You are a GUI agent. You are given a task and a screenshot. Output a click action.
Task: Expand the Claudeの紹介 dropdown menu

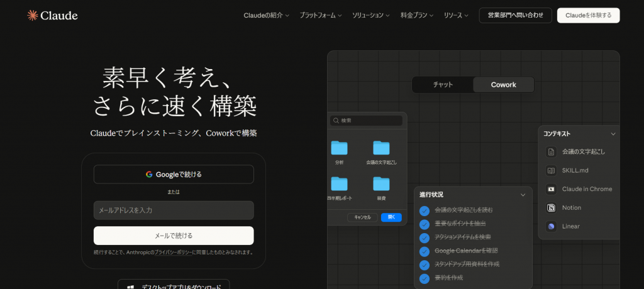(266, 15)
